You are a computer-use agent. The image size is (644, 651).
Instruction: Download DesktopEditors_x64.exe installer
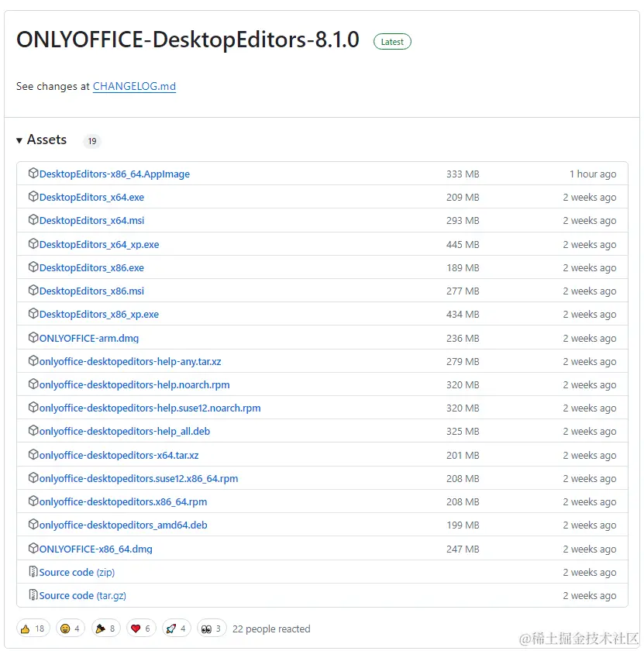91,197
